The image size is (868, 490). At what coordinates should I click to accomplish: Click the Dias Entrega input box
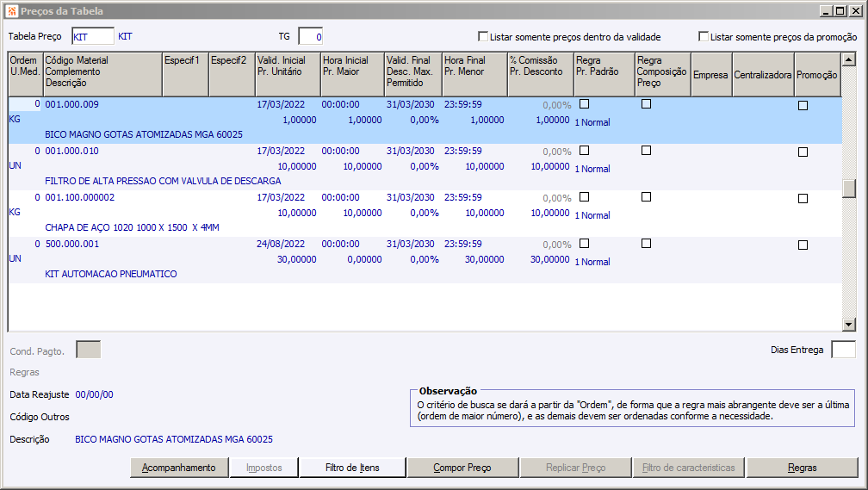(x=843, y=350)
